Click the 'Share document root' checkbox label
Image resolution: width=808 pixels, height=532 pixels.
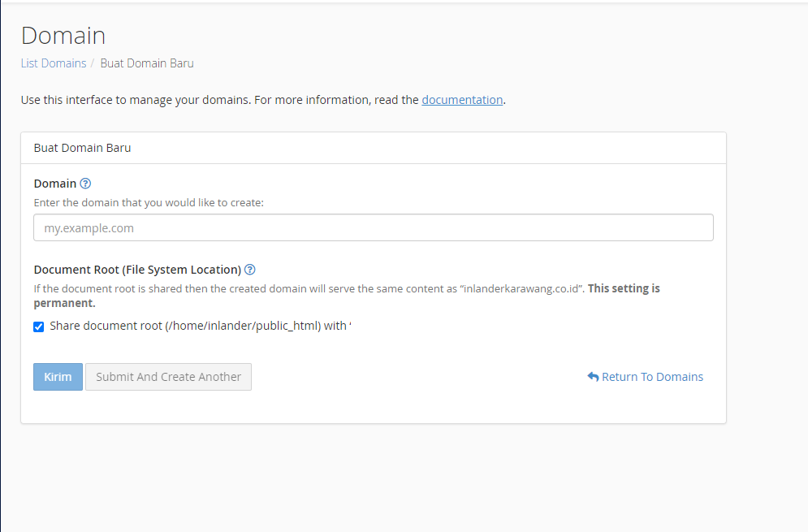point(201,326)
